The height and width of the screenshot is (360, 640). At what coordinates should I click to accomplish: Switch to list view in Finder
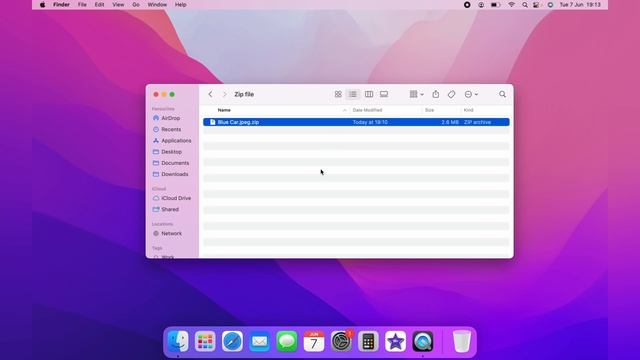click(353, 94)
